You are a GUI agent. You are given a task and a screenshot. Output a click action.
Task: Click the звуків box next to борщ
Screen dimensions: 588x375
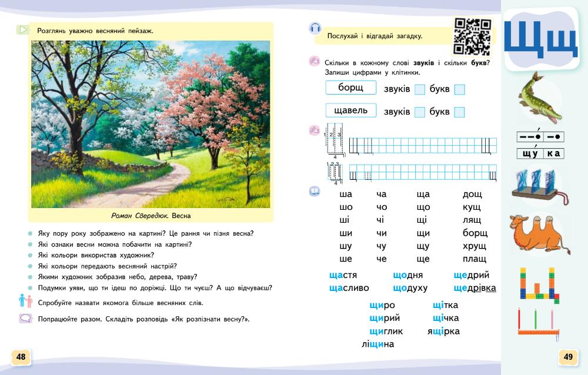click(x=420, y=89)
